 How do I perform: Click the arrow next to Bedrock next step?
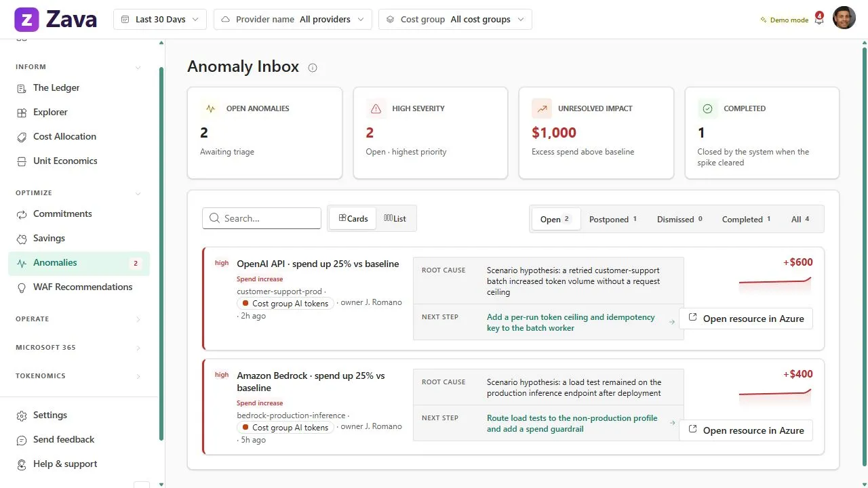672,424
